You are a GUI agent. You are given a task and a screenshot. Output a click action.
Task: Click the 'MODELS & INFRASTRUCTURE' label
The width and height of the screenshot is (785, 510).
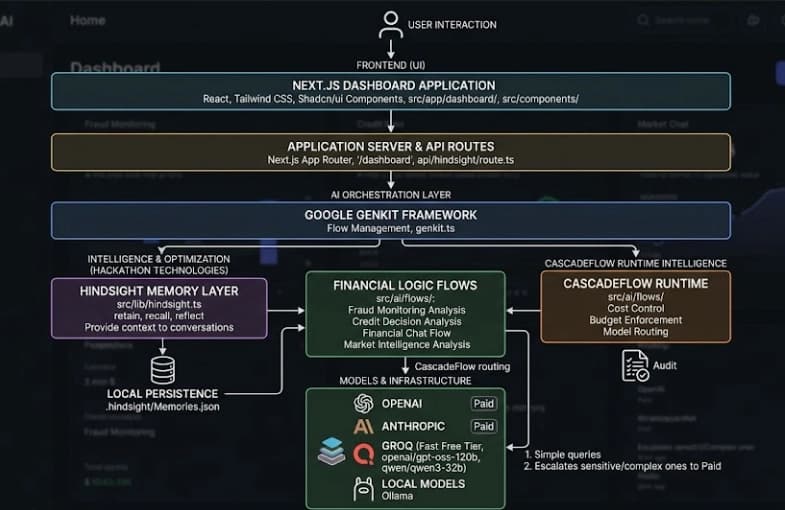point(406,381)
